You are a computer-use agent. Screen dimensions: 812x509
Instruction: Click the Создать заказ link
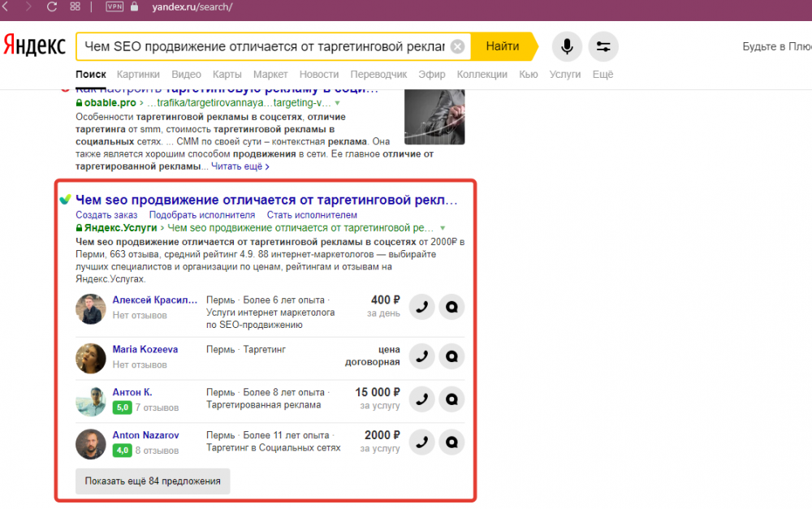(106, 215)
